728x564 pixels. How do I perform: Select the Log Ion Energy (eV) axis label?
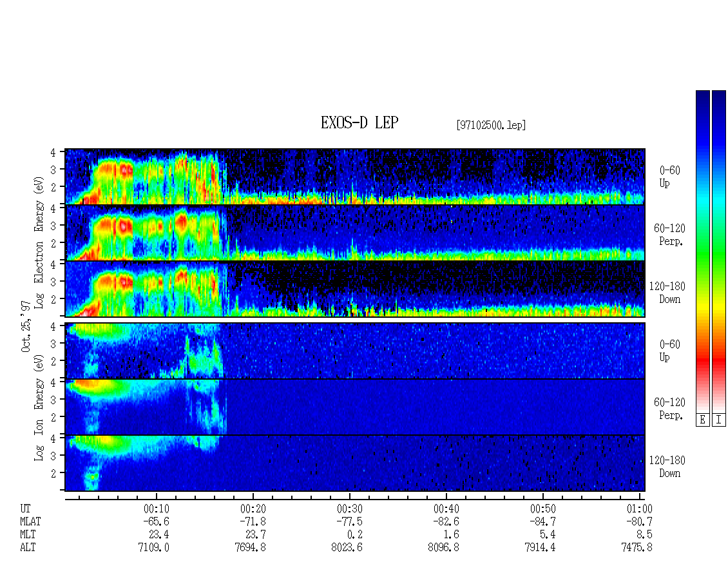tap(39, 407)
